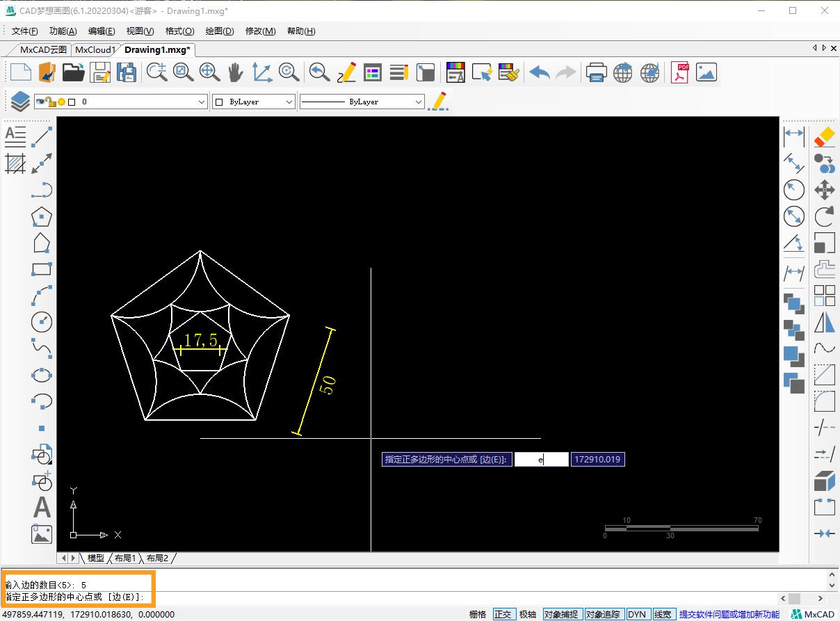840x621 pixels.
Task: Click the pan hand tool icon
Action: pos(236,72)
